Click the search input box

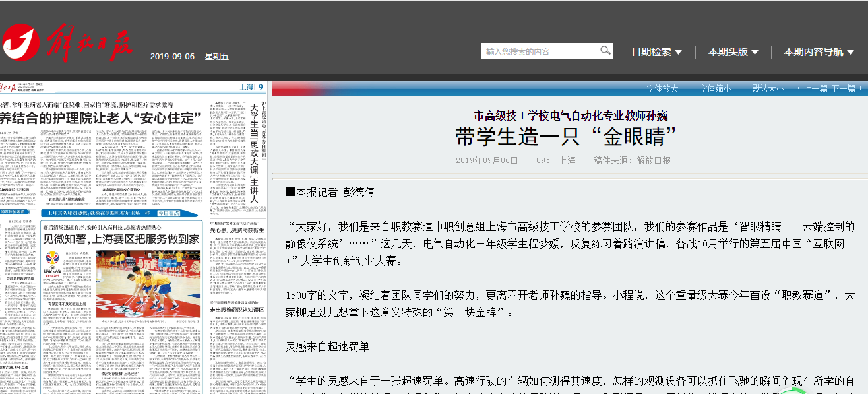point(540,51)
